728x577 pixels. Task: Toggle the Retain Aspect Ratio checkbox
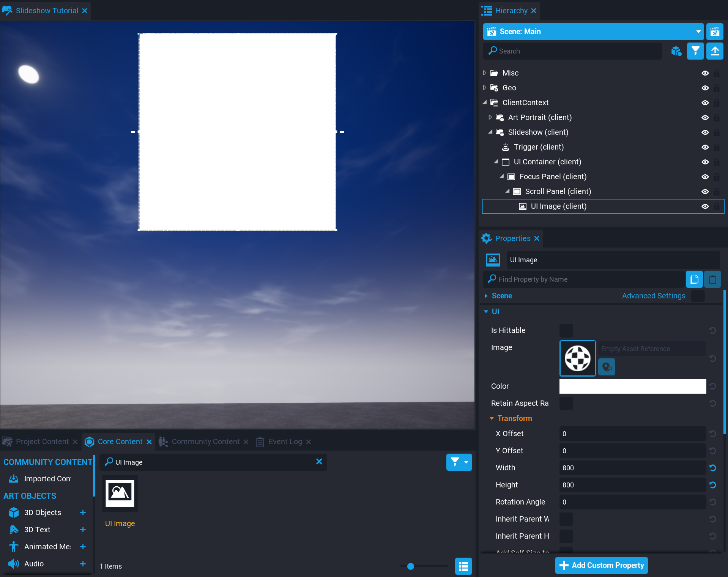(566, 403)
